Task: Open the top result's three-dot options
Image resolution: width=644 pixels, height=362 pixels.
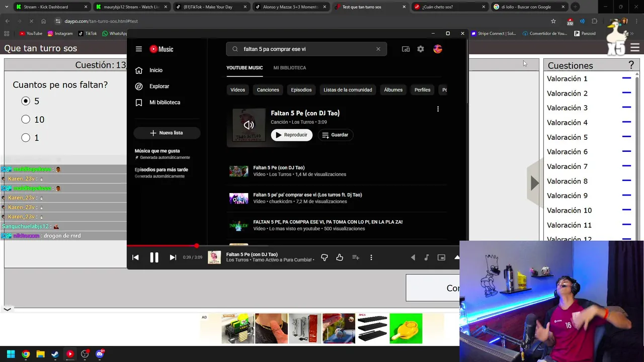Action: click(438, 109)
